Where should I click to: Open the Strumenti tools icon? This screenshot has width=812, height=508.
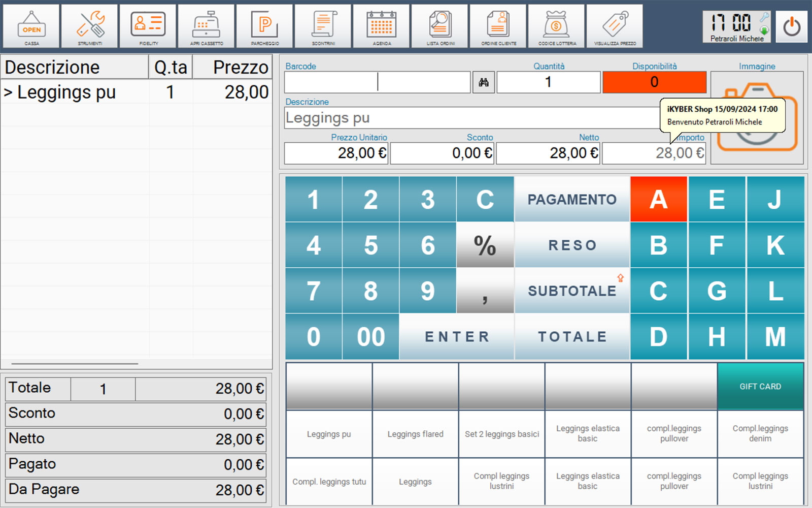coord(90,26)
